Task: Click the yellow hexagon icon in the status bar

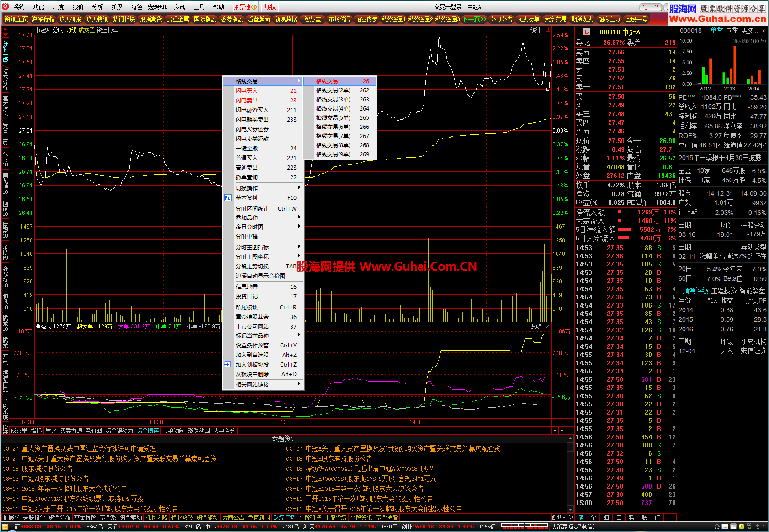Action: click(742, 527)
